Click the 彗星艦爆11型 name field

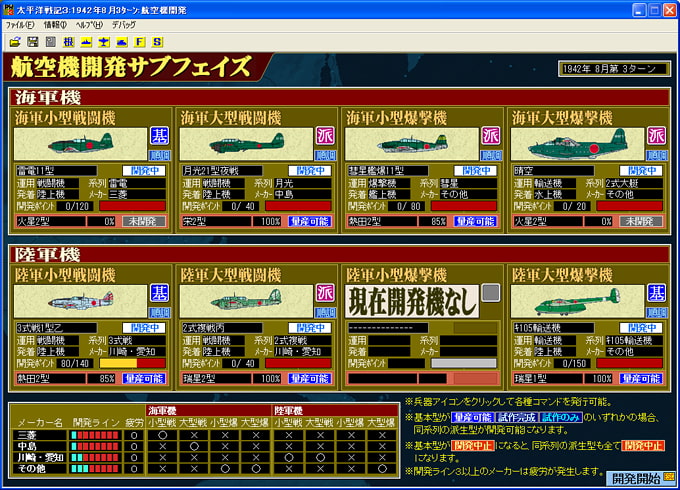(388, 171)
